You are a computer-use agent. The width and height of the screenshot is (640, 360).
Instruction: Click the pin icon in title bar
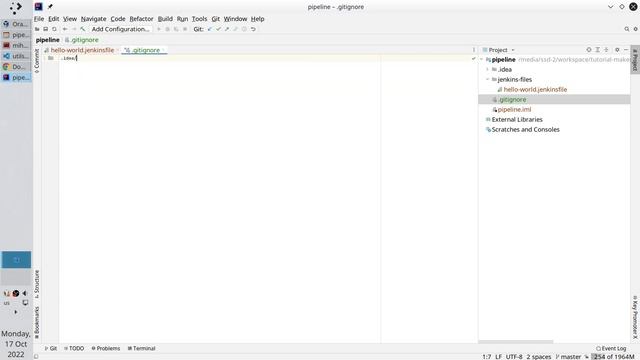coord(50,7)
